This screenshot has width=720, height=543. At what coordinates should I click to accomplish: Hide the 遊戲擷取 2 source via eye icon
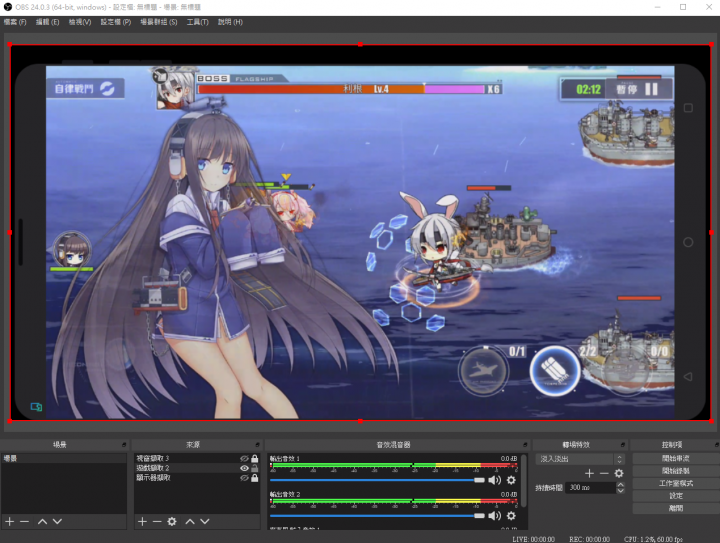(x=244, y=468)
